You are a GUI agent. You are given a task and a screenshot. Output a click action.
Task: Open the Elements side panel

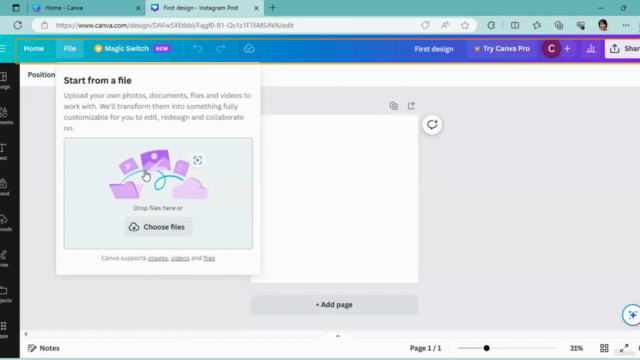pos(5,116)
